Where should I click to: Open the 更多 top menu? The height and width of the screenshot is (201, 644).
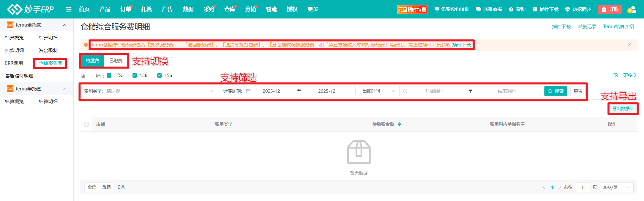click(x=313, y=9)
